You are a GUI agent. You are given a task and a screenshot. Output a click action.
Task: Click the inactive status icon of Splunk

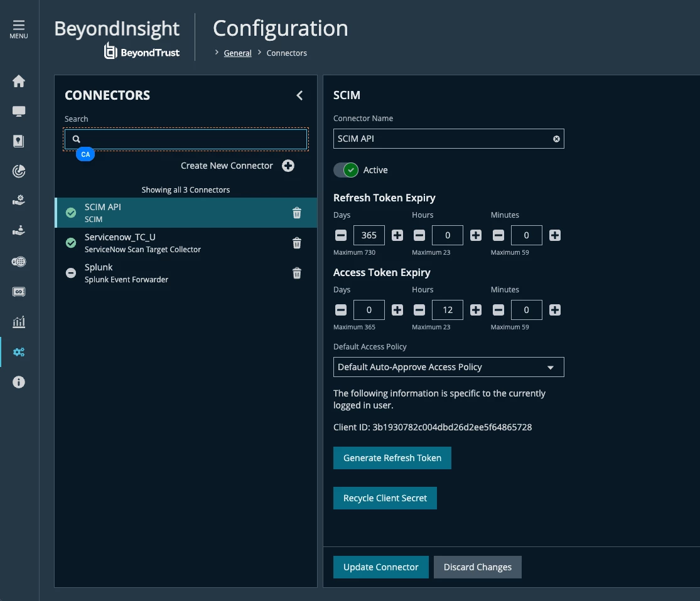(71, 273)
